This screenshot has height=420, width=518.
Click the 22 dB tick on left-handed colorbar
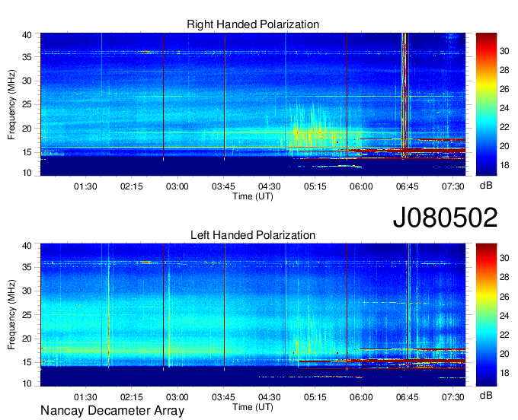pyautogui.click(x=504, y=335)
